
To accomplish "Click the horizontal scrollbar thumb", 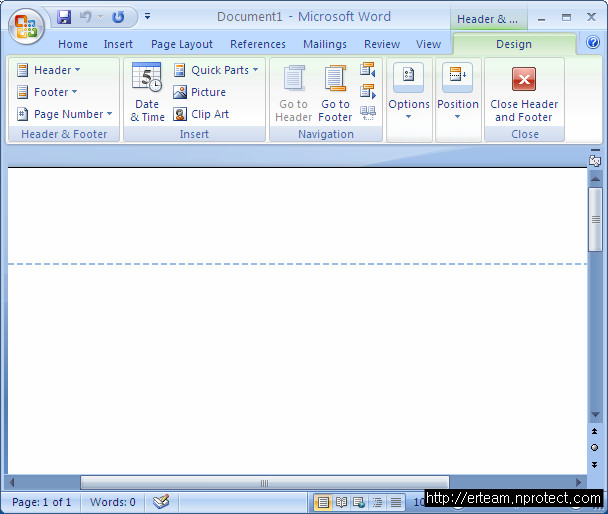I will pyautogui.click(x=265, y=483).
